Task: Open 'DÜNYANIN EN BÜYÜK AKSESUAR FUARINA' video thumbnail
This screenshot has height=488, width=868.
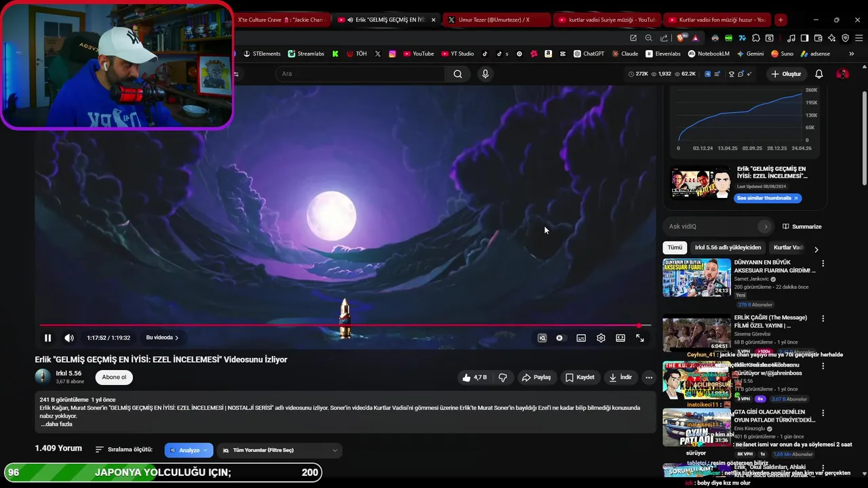Action: 696,277
